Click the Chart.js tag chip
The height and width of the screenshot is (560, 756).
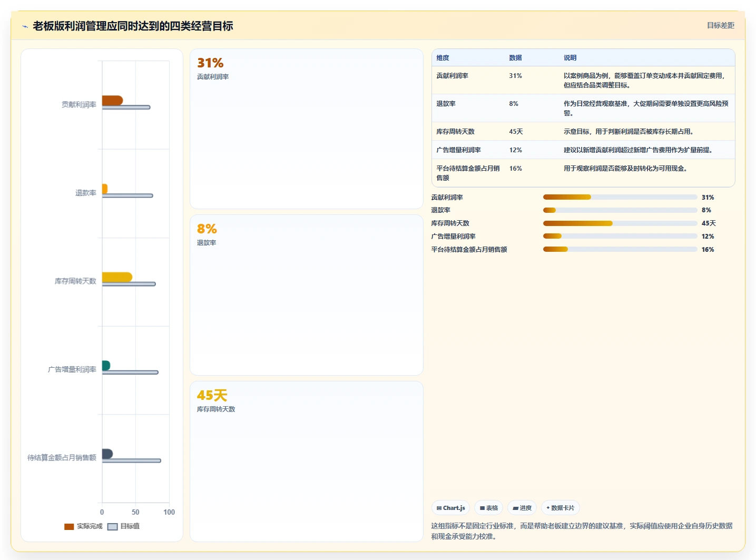click(x=450, y=508)
